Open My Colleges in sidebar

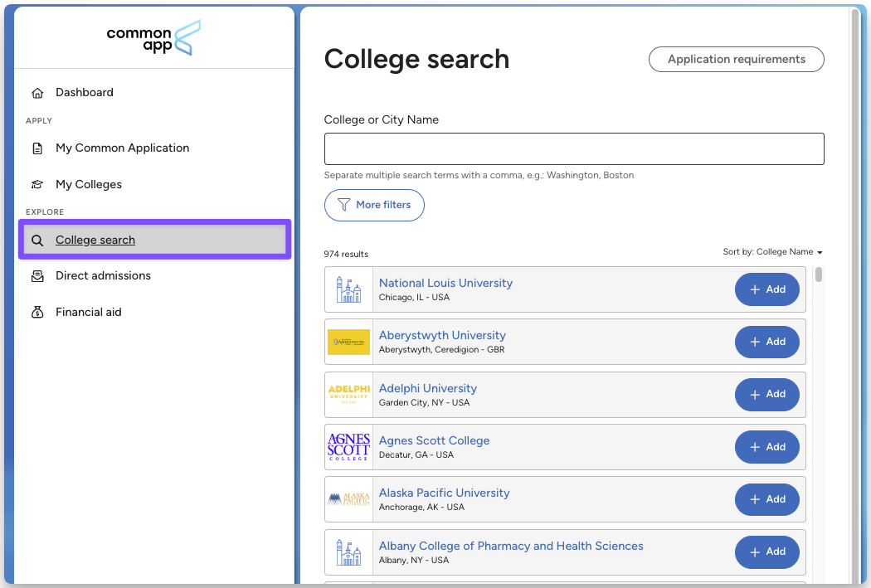tap(88, 184)
